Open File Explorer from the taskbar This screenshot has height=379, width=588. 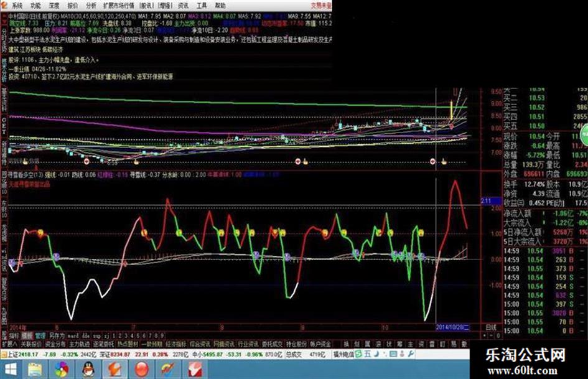35,370
